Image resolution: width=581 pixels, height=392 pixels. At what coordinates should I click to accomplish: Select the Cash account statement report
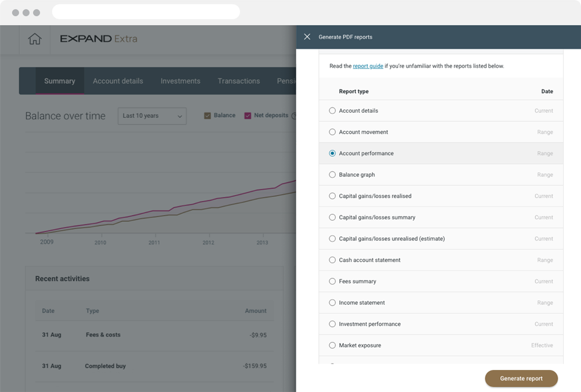coord(332,260)
